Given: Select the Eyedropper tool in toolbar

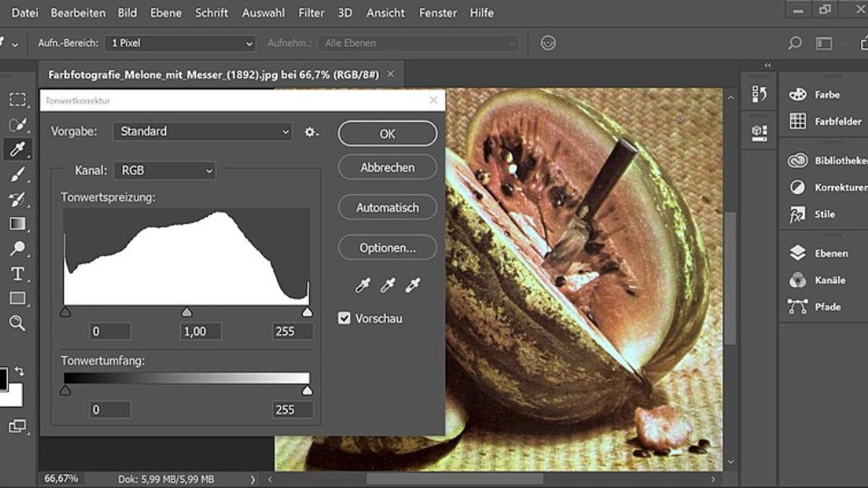Looking at the screenshot, I should click(17, 149).
